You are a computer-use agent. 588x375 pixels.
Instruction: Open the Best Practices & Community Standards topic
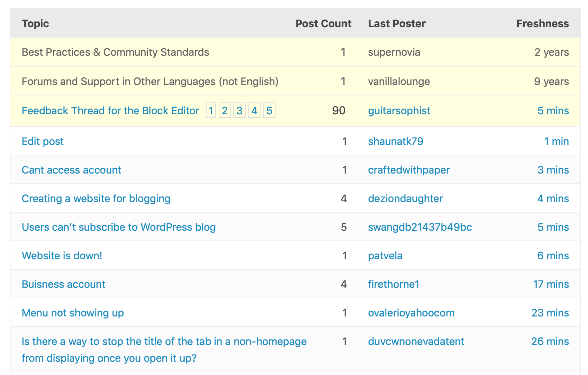[x=115, y=52]
